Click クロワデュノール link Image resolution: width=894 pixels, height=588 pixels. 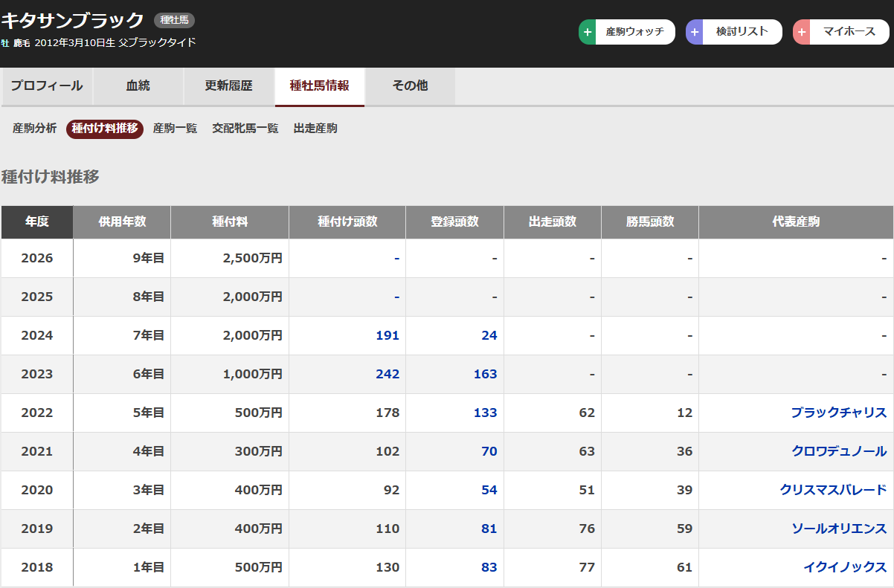pyautogui.click(x=839, y=451)
